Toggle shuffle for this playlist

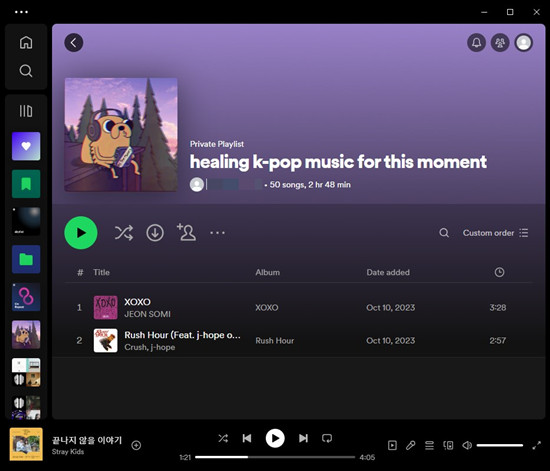point(124,233)
